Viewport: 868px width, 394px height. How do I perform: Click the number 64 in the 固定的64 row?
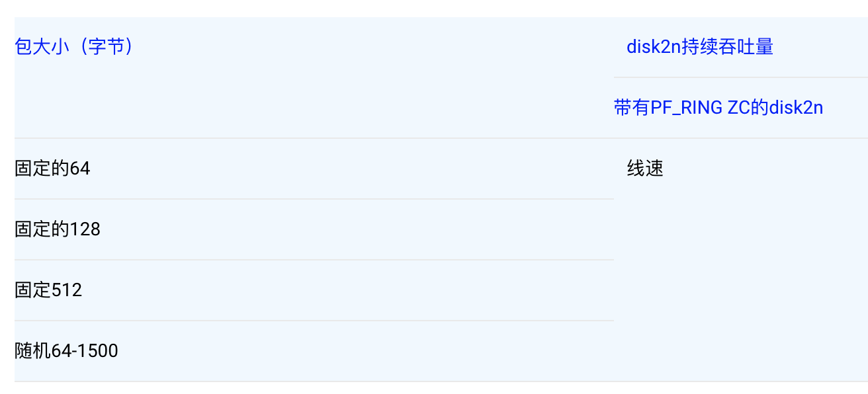point(80,169)
